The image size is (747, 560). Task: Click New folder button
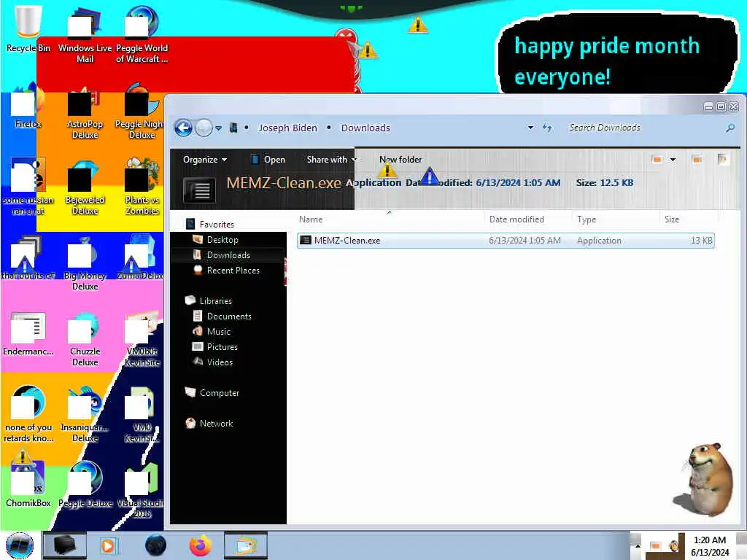point(400,160)
